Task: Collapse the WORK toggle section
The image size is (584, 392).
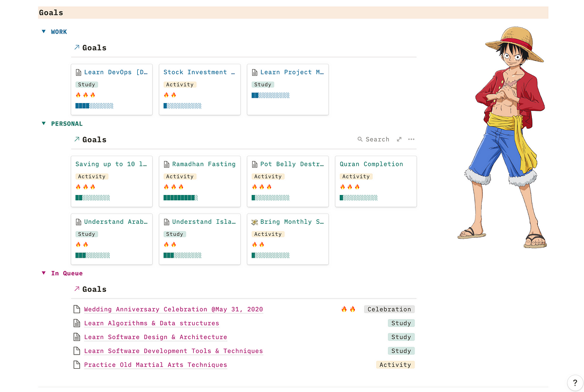Action: tap(43, 32)
